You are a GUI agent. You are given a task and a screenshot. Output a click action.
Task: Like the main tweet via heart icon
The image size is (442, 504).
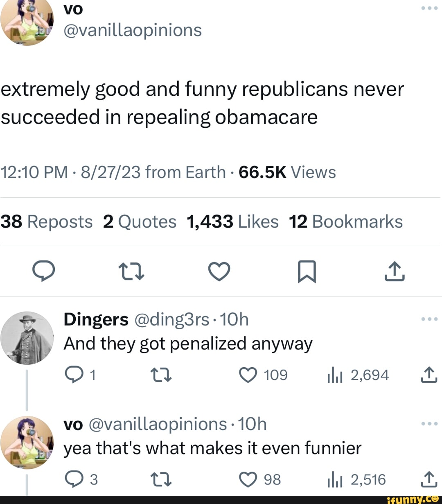click(219, 271)
